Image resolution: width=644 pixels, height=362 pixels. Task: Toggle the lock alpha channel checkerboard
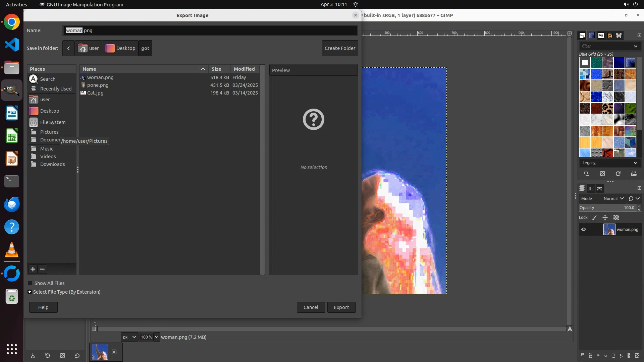[616, 218]
